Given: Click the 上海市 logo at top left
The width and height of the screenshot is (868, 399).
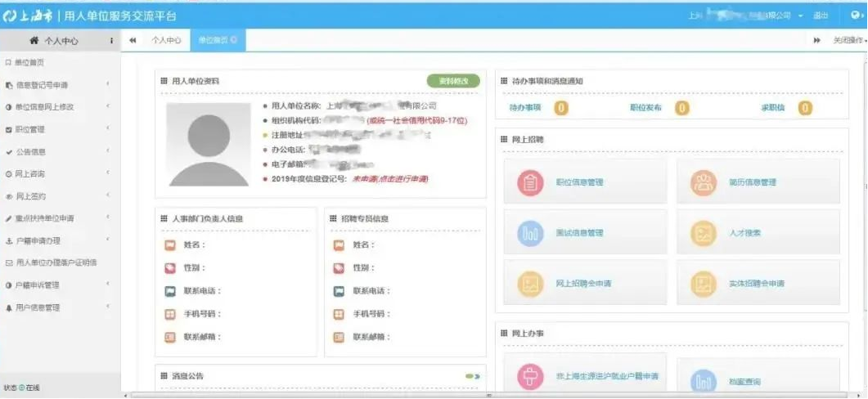Looking at the screenshot, I should [28, 16].
